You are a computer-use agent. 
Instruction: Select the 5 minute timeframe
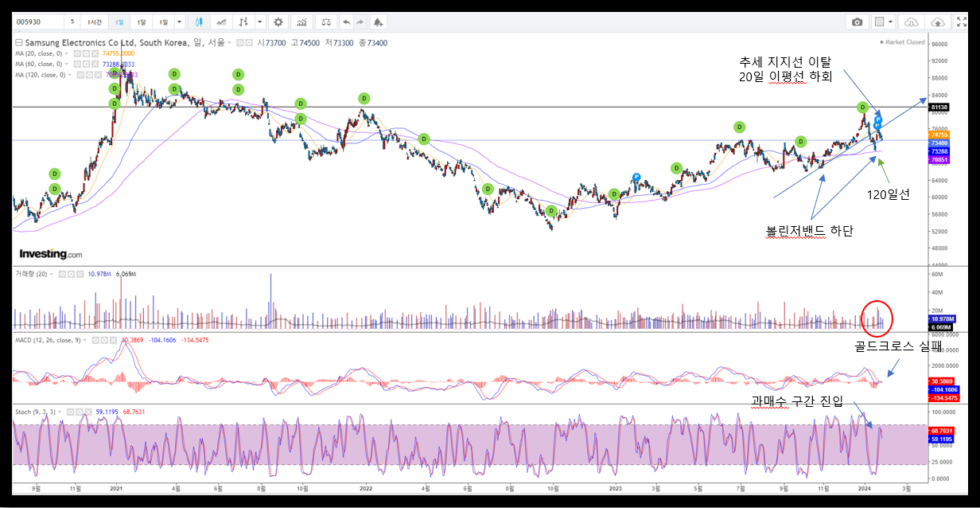72,22
